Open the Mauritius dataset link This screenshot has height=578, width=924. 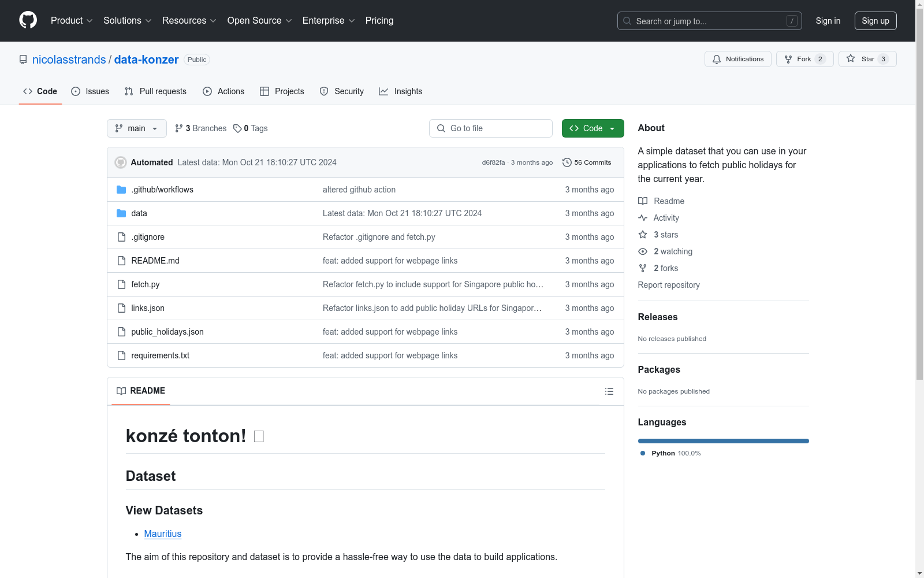tap(163, 534)
